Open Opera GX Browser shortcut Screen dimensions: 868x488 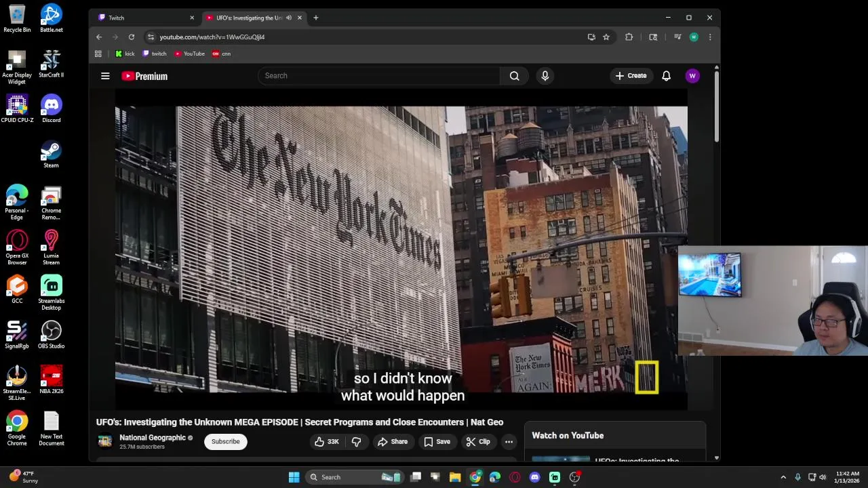tap(17, 247)
